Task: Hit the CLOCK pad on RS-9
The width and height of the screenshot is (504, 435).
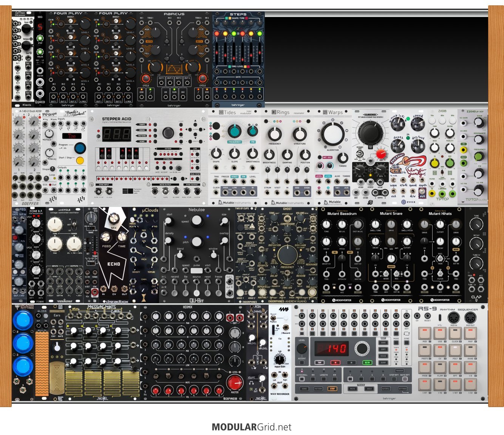Action: [x=455, y=333]
